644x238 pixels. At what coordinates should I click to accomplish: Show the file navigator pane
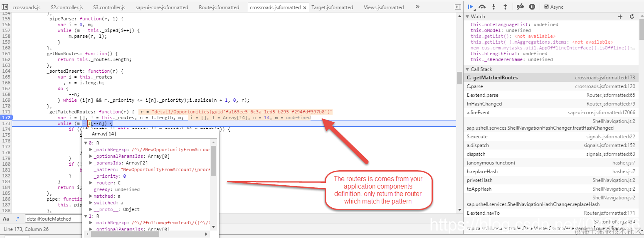point(5,7)
